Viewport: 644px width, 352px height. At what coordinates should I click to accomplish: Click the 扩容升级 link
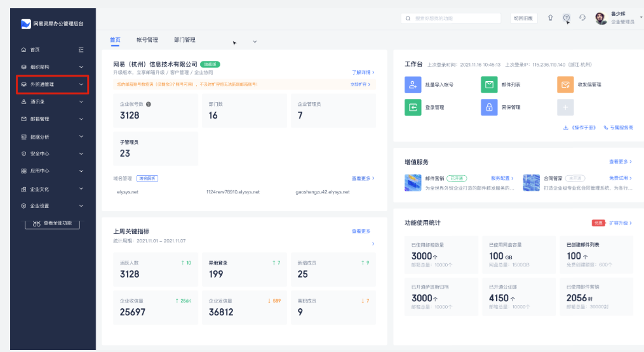(621, 223)
